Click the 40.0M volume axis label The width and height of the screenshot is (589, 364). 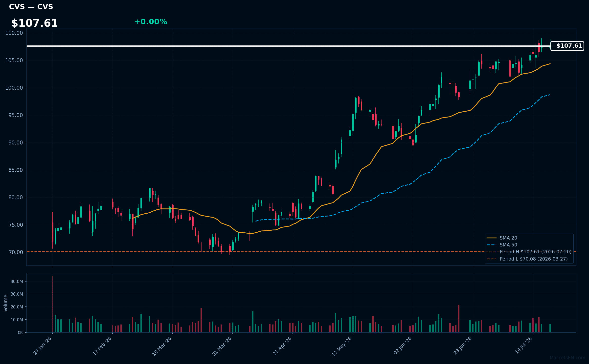pos(17,282)
